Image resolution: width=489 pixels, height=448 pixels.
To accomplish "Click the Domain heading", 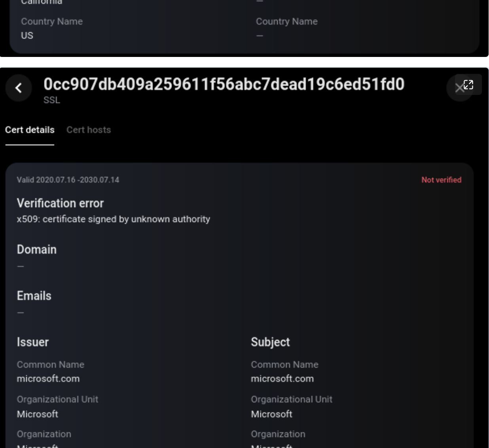I will (x=37, y=250).
